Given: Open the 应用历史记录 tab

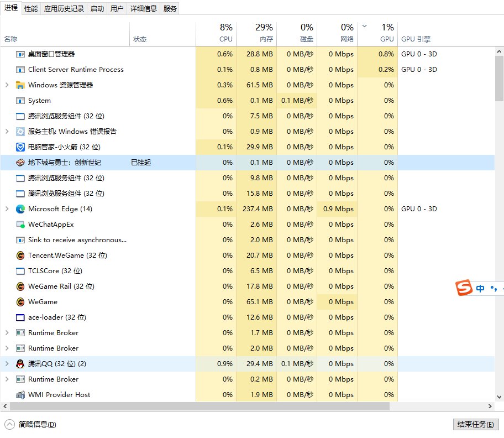Looking at the screenshot, I should point(64,9).
